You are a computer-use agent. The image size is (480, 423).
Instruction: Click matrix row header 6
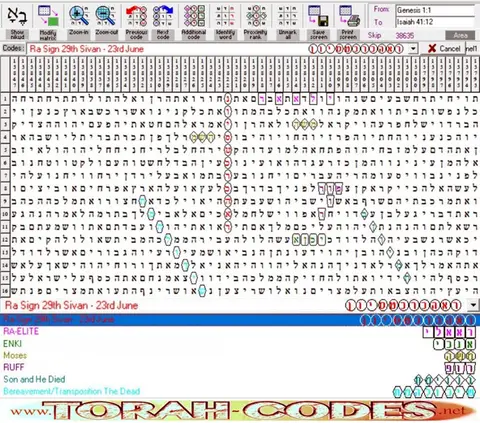(5, 163)
